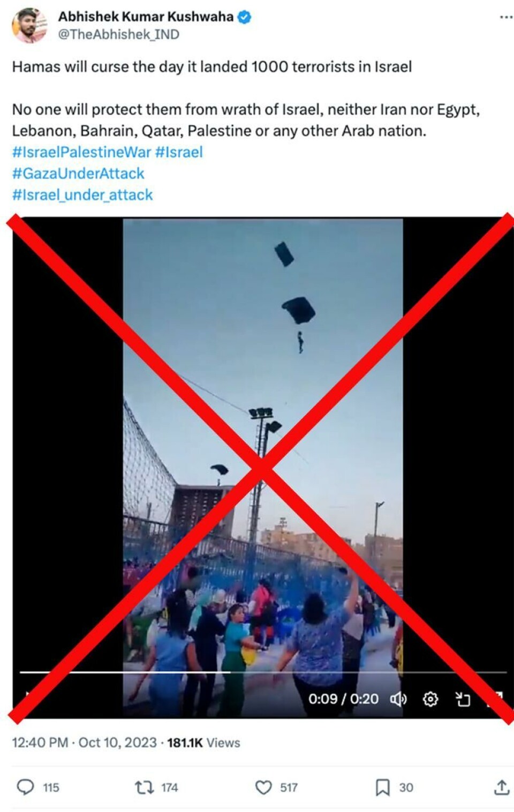Image resolution: width=514 pixels, height=812 pixels.
Task: Open Abhishek Kumar Kushwaha's profile picture
Action: (x=29, y=25)
